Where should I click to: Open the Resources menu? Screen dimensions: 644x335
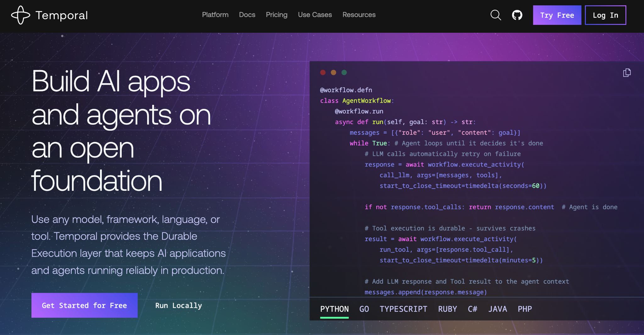pyautogui.click(x=359, y=15)
